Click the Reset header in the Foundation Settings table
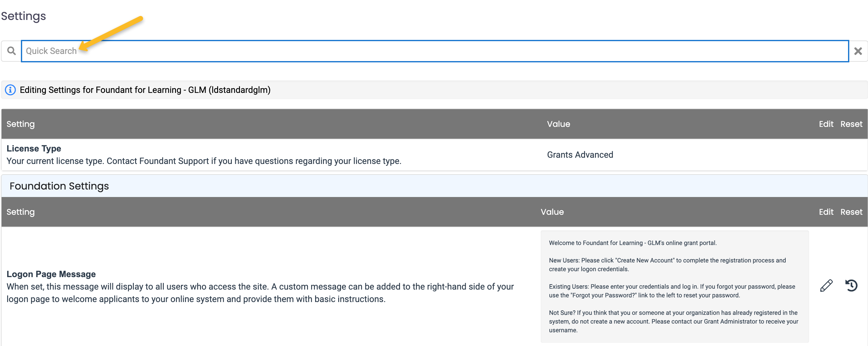Viewport: 868px width, 346px height. point(851,212)
